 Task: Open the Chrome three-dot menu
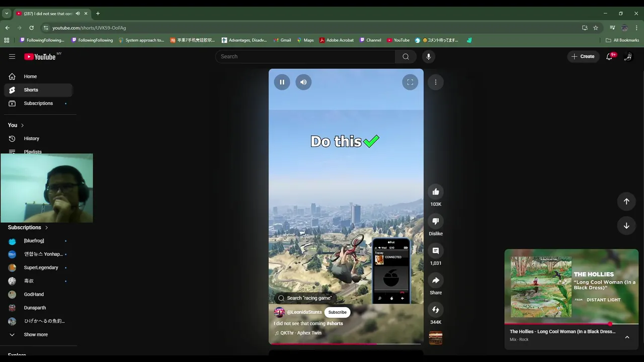point(637,28)
